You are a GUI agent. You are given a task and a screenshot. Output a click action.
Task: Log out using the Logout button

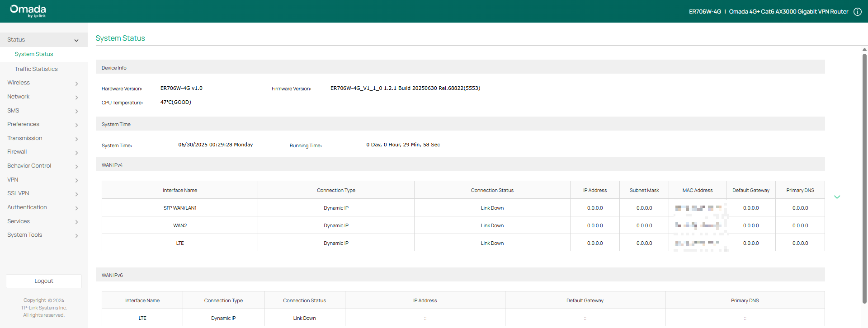(x=44, y=281)
